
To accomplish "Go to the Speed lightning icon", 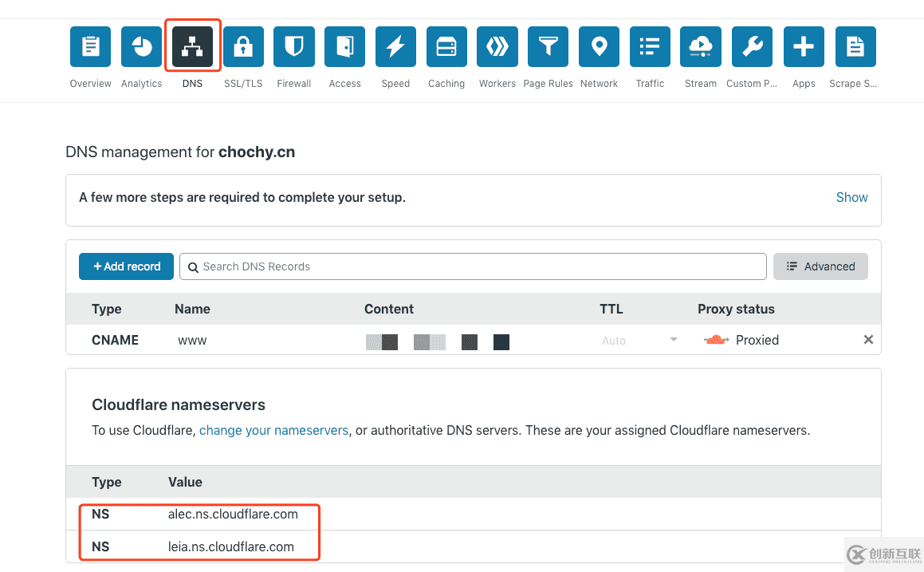I will click(395, 47).
